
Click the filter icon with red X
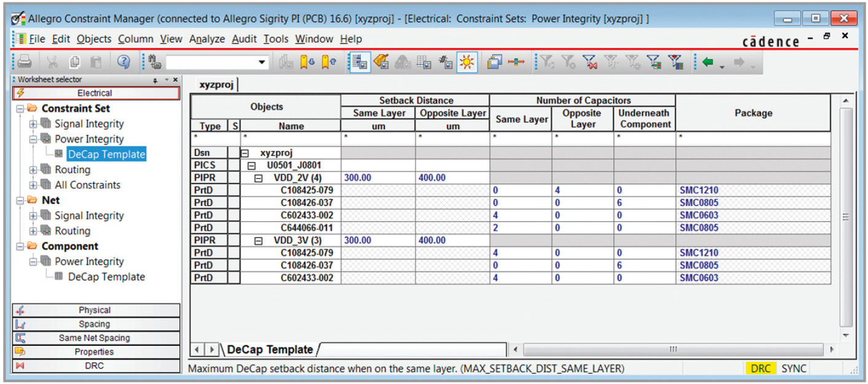590,62
